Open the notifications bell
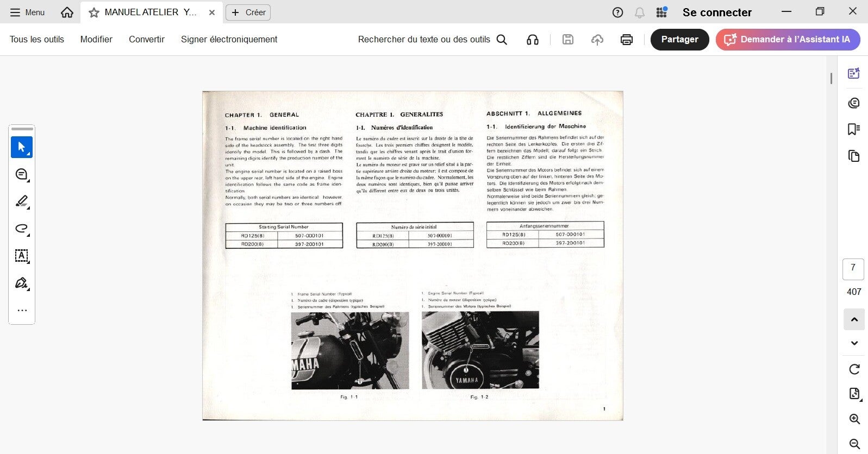The height and width of the screenshot is (454, 868). 640,12
